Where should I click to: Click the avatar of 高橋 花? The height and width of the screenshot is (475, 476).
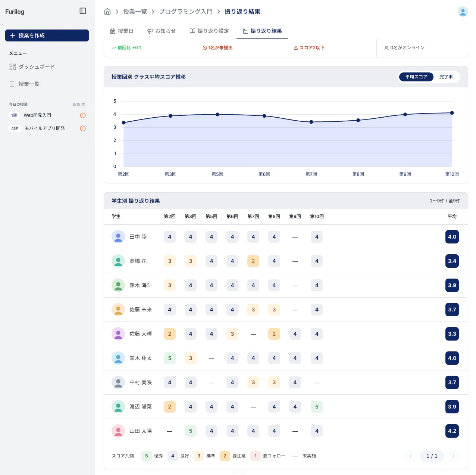118,261
